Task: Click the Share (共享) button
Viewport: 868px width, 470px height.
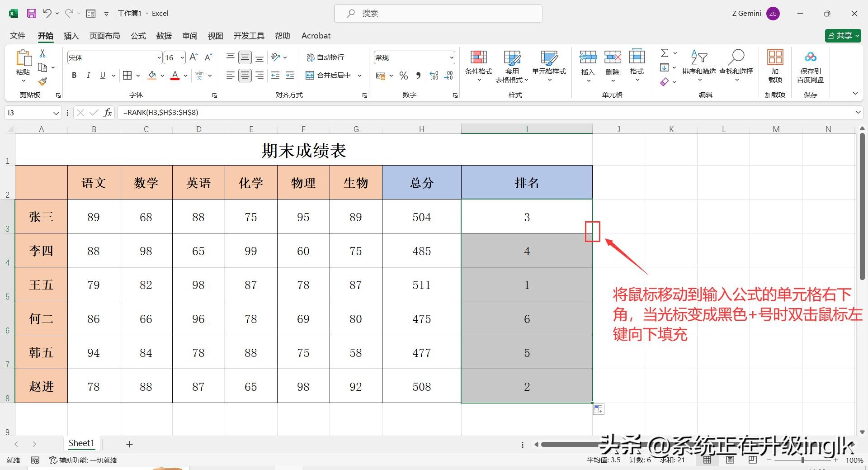Action: click(843, 36)
